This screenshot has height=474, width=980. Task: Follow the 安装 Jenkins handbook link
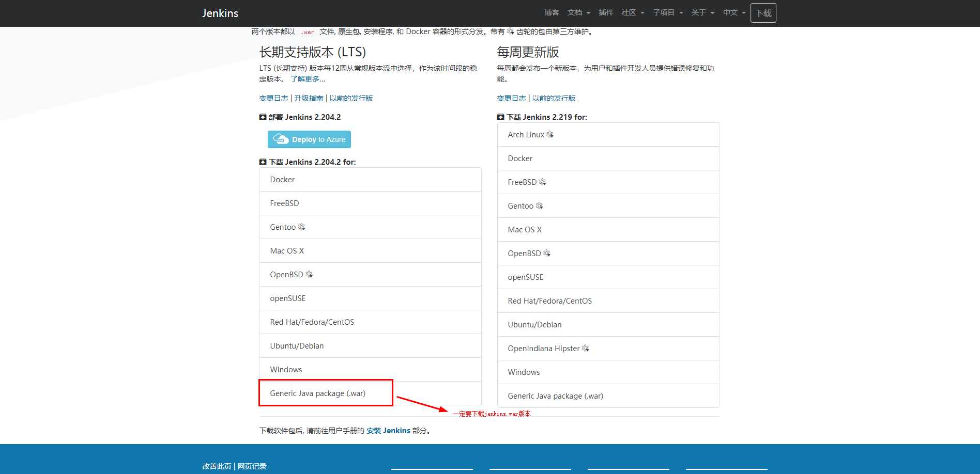388,431
